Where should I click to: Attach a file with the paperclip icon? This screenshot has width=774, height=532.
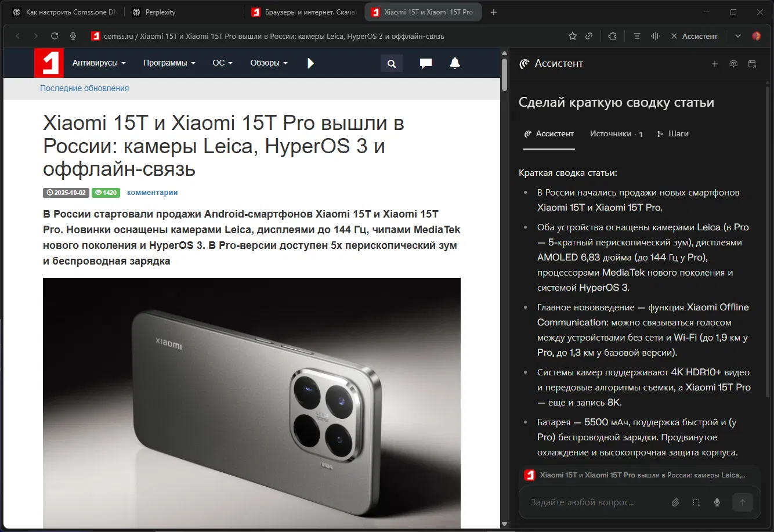pos(675,502)
